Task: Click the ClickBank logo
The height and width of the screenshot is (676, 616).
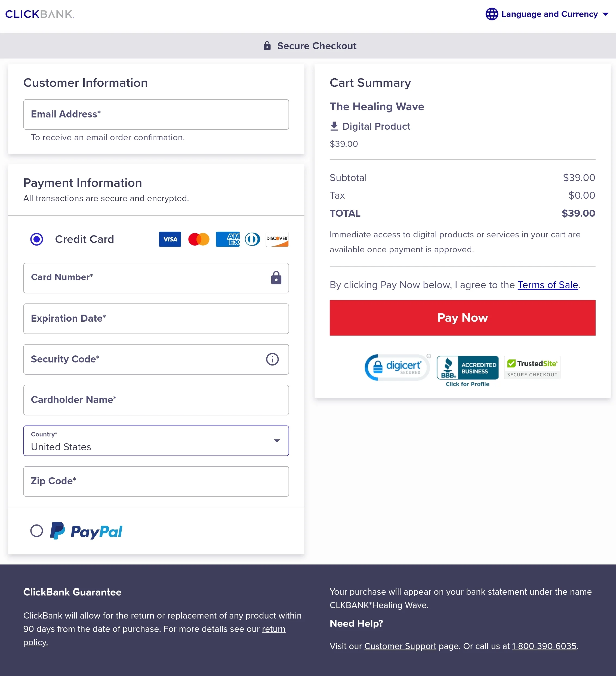Action: pyautogui.click(x=40, y=14)
